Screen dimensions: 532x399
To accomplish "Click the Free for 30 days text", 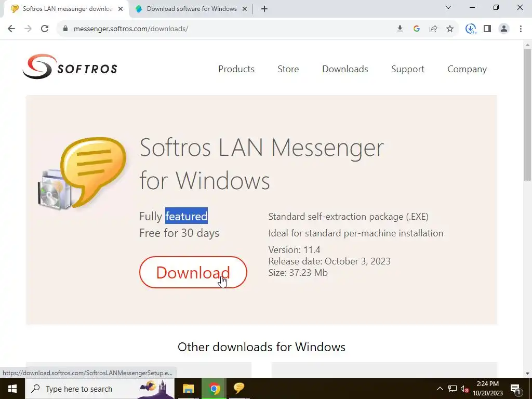I will pyautogui.click(x=179, y=233).
